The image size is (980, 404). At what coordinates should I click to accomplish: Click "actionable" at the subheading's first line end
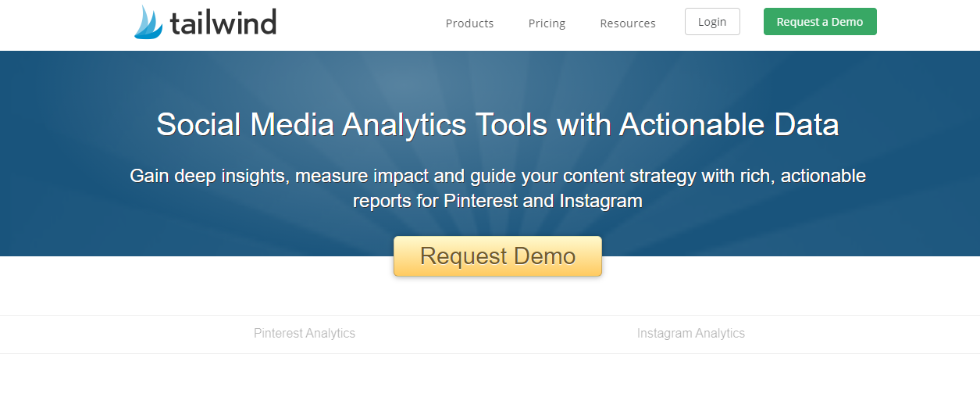tap(823, 176)
